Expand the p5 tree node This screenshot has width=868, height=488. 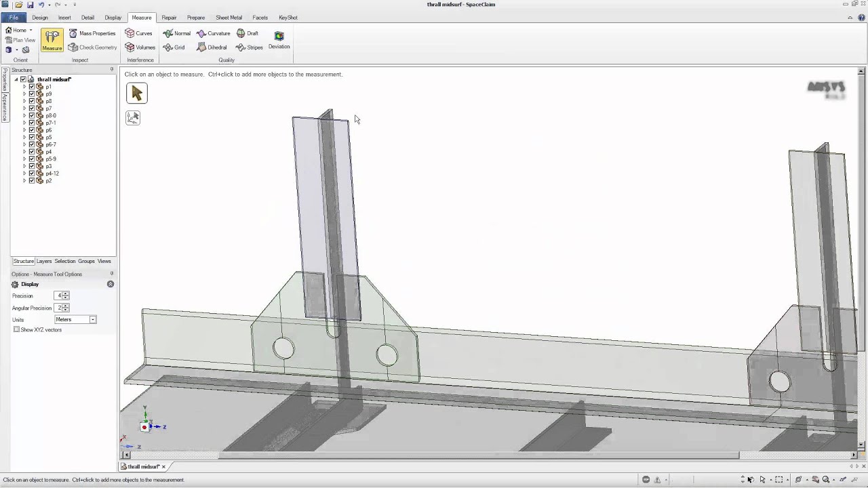point(24,138)
